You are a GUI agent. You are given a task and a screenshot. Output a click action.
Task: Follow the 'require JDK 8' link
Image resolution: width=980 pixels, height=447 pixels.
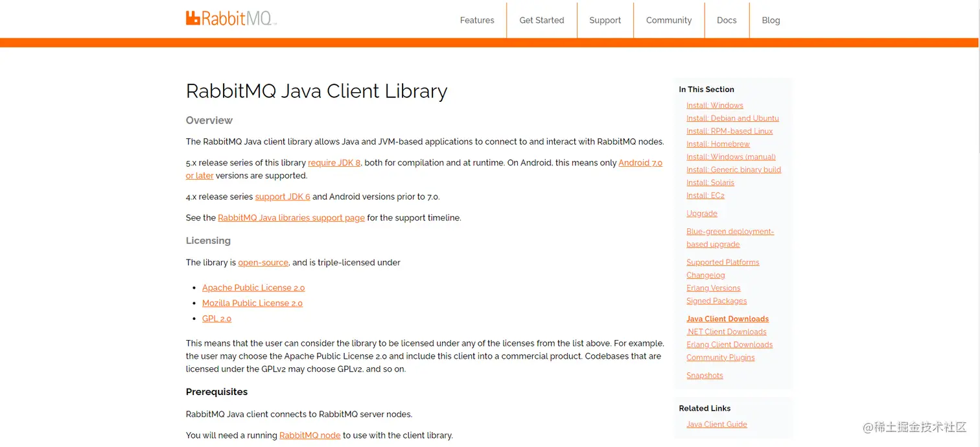click(x=334, y=163)
